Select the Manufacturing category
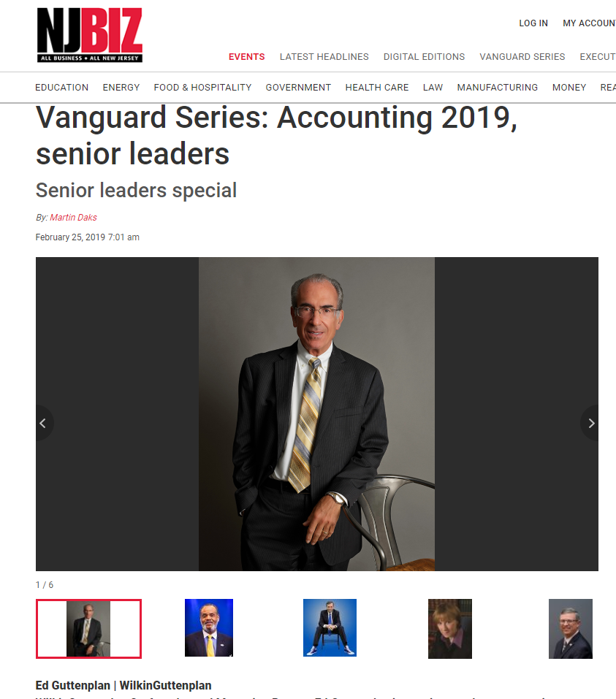The width and height of the screenshot is (616, 699). (498, 88)
